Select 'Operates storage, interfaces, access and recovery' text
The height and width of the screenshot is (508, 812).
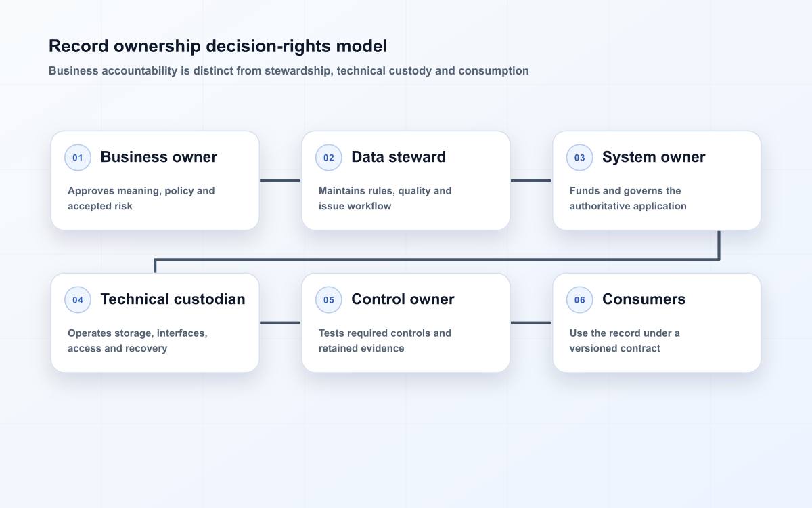(137, 341)
